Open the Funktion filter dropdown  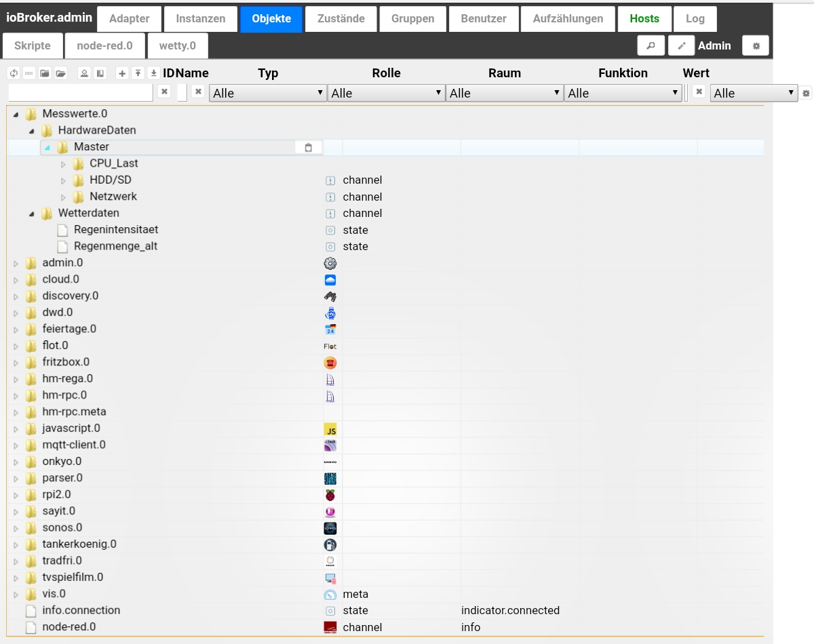tap(623, 94)
